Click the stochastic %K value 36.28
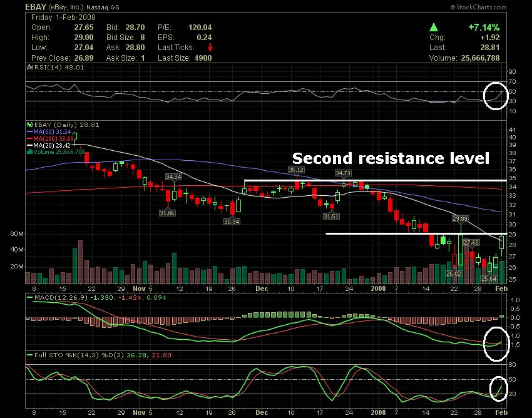The image size is (532, 418). tap(136, 355)
